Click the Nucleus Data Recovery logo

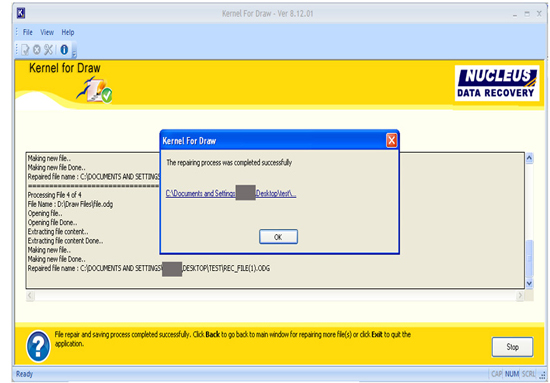[x=497, y=83]
